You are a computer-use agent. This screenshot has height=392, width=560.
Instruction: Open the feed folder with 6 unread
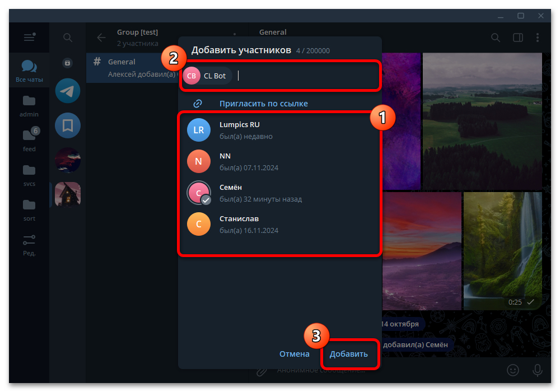click(29, 141)
